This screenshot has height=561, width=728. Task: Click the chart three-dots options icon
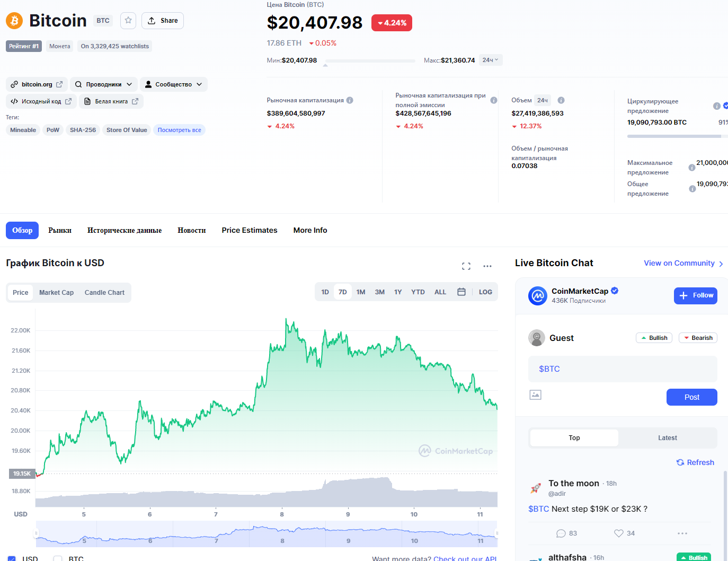487,266
